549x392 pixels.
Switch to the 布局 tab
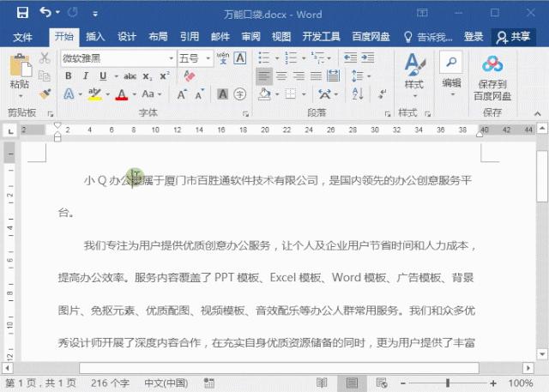pos(158,36)
